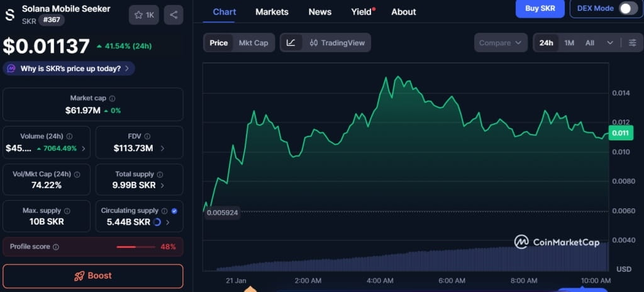Viewport: 644px width, 292px height.
Task: Open the News tab
Action: click(320, 12)
